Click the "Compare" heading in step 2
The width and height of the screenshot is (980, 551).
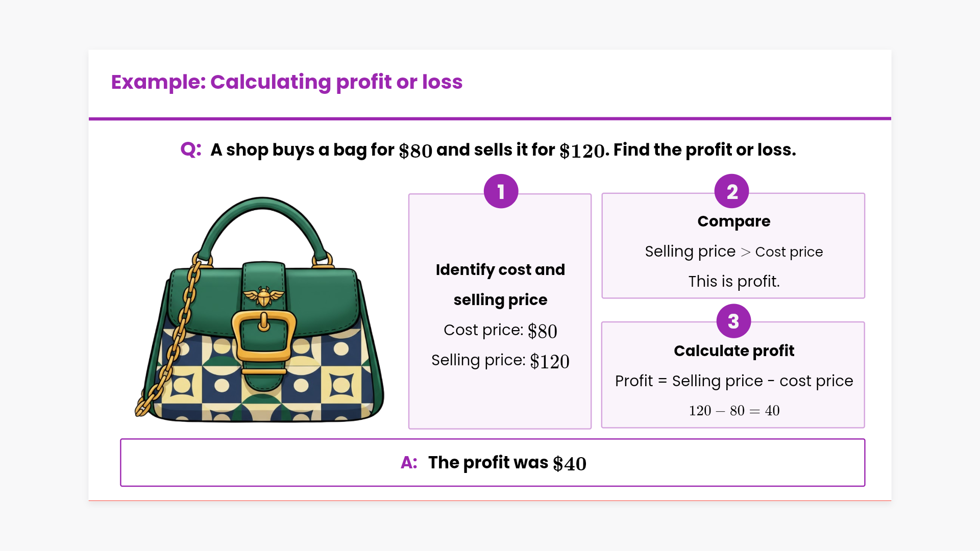[x=733, y=221]
